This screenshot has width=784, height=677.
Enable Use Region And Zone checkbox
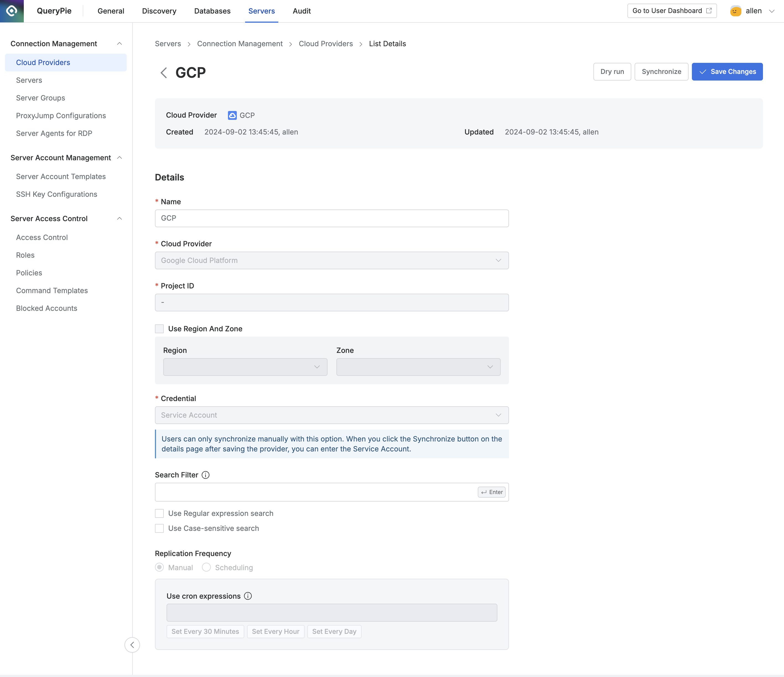159,329
